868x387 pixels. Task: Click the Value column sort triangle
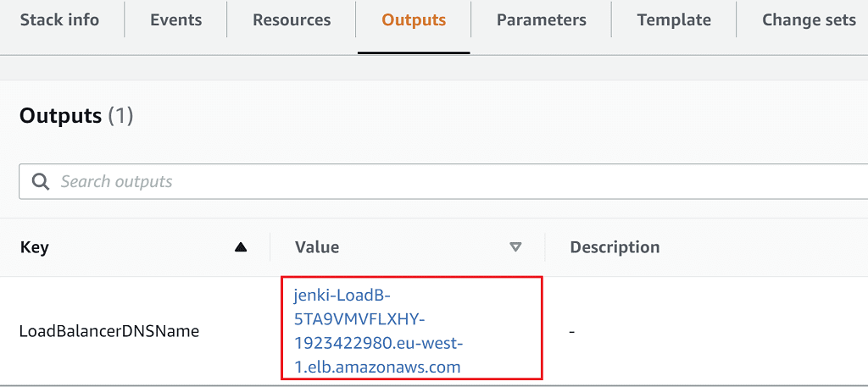515,247
